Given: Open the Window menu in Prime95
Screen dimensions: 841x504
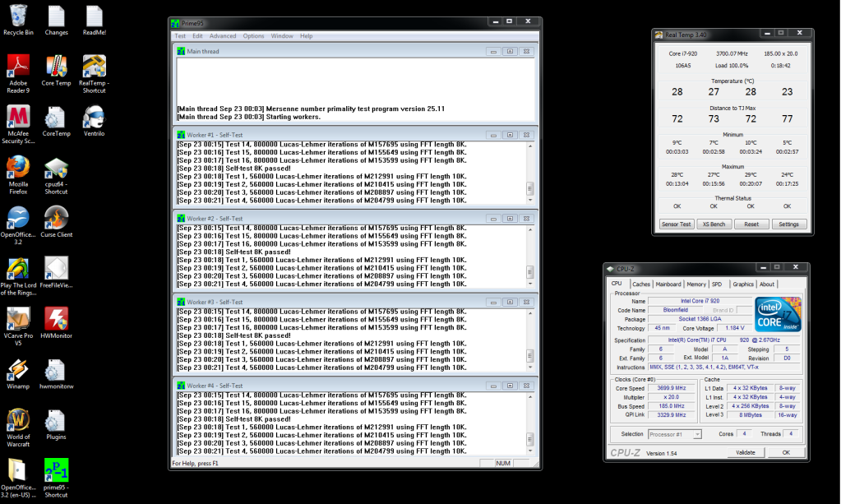Looking at the screenshot, I should [x=282, y=36].
